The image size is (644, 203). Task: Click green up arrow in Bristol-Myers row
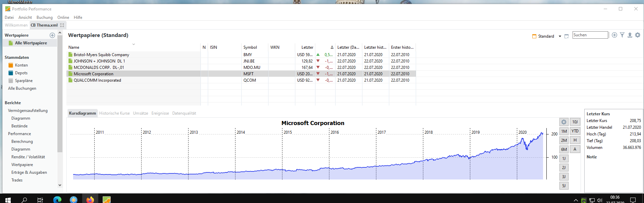(x=318, y=54)
